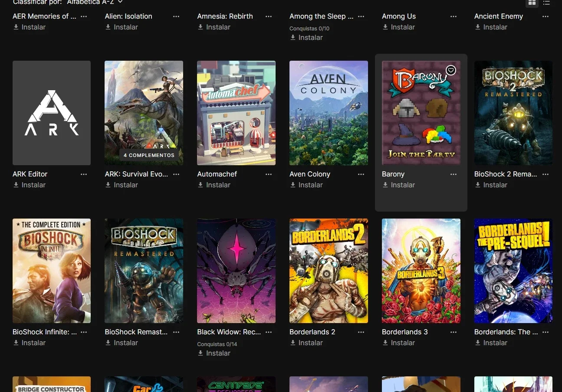562x392 pixels.
Task: Open three-dot menu for BioShock Infinite
Action: click(84, 332)
